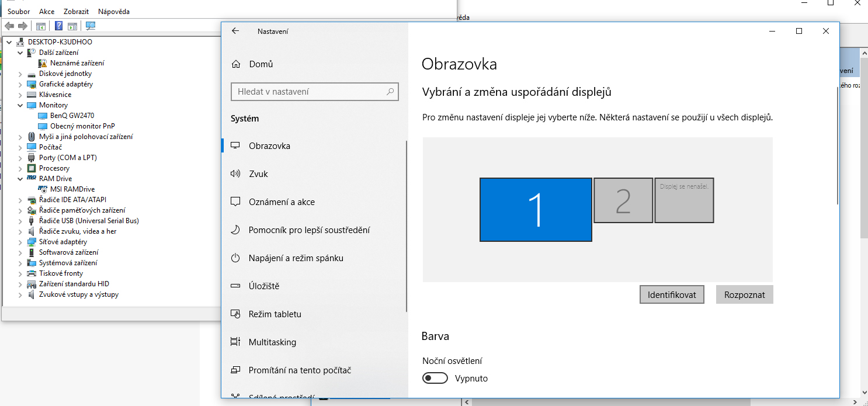Image resolution: width=868 pixels, height=406 pixels.
Task: Turn on the Noční osvětlení switch
Action: (x=435, y=379)
